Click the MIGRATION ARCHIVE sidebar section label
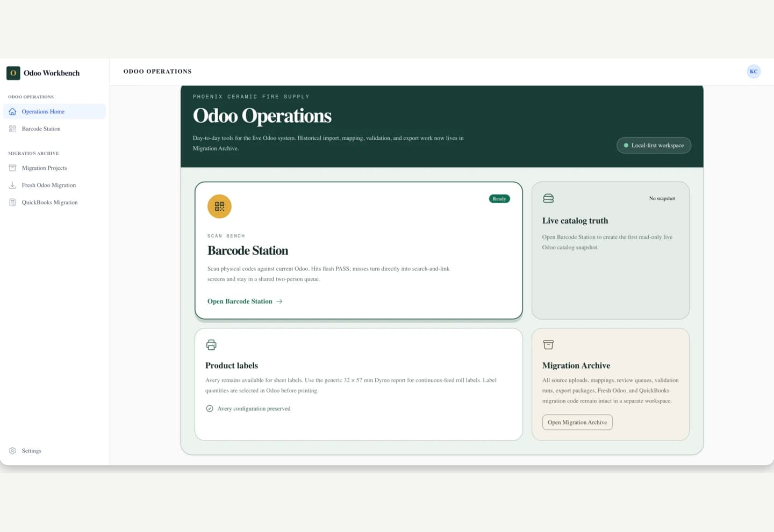The width and height of the screenshot is (774, 532). click(x=33, y=154)
